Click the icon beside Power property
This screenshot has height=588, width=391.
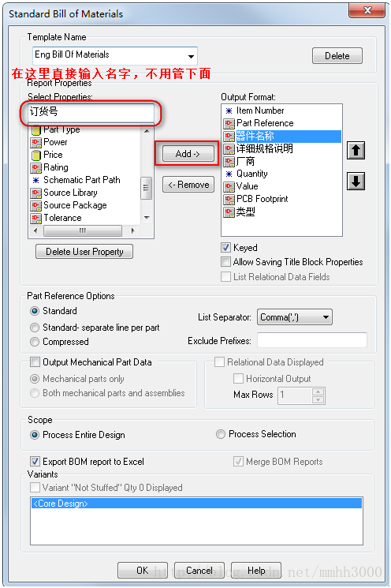coord(36,143)
